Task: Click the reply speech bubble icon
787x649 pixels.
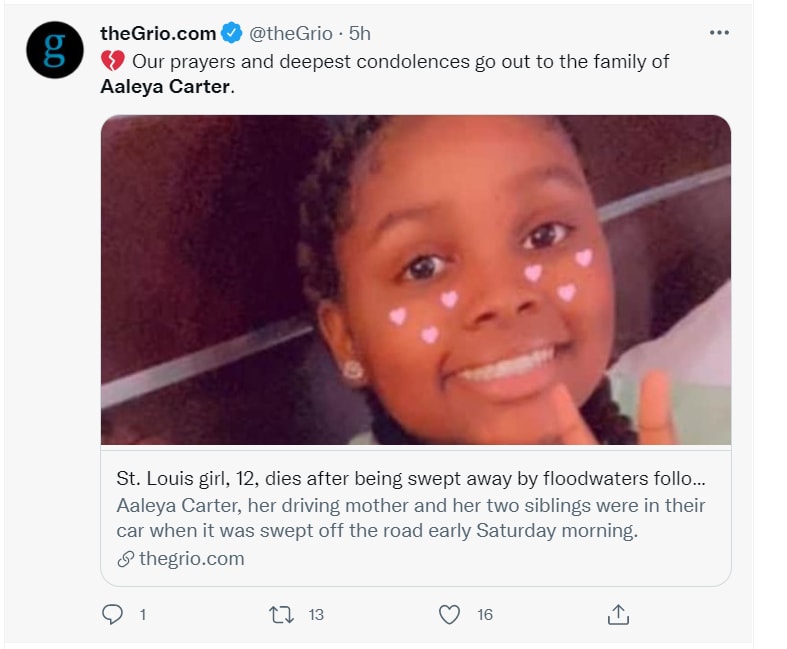Action: [x=113, y=614]
